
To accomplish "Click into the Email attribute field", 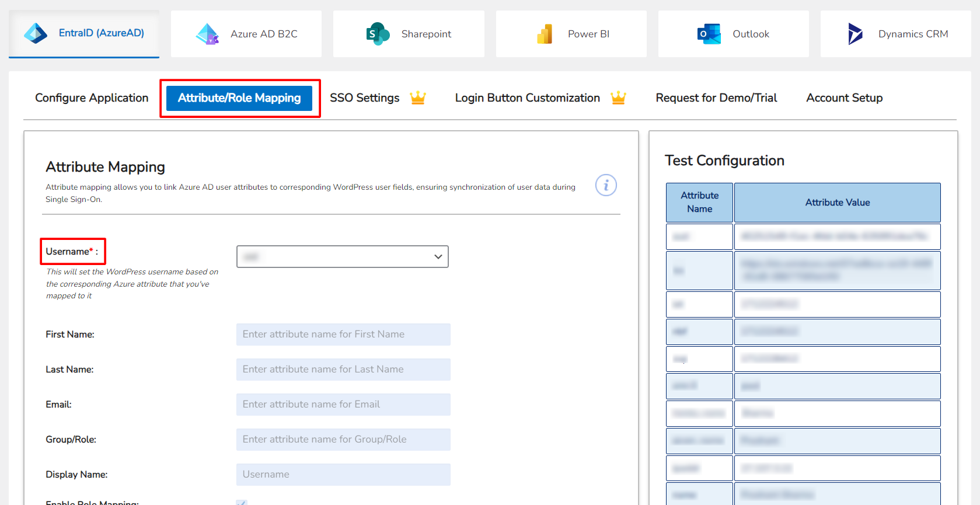I will (x=343, y=405).
